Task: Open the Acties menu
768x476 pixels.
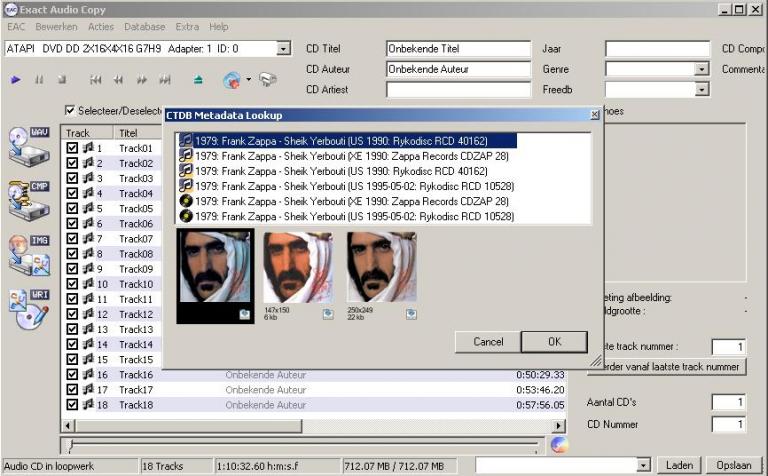Action: point(101,27)
